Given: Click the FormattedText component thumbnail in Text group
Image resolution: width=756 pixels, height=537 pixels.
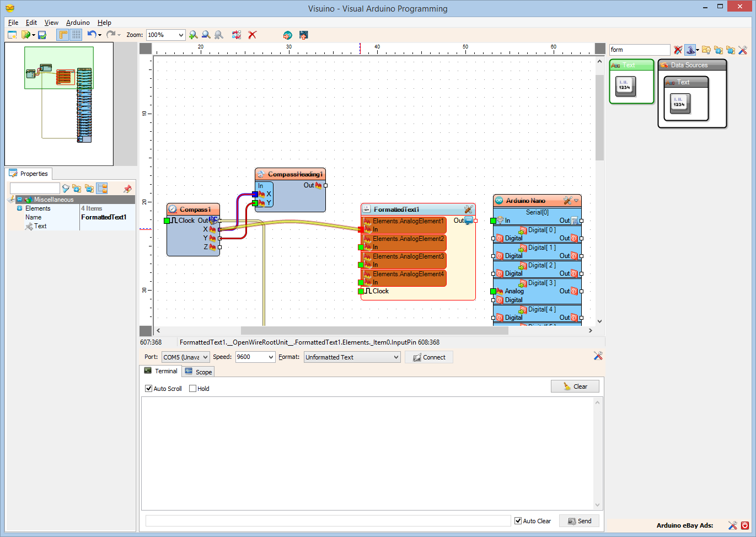Looking at the screenshot, I should pyautogui.click(x=625, y=87).
